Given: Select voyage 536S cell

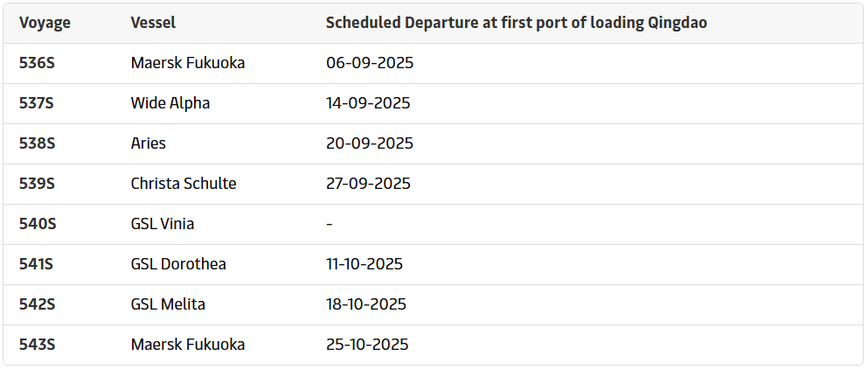Looking at the screenshot, I should (x=37, y=63).
